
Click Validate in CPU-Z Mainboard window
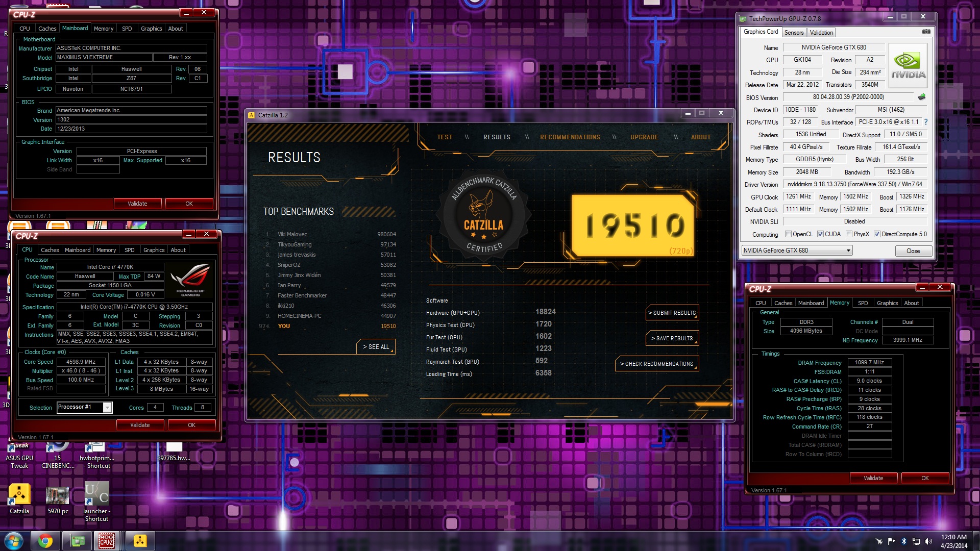tap(137, 204)
